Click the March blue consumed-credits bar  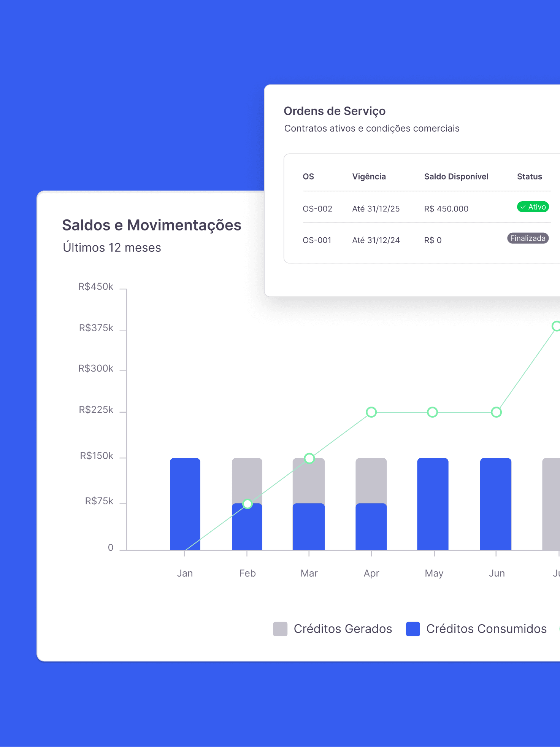coord(309,527)
